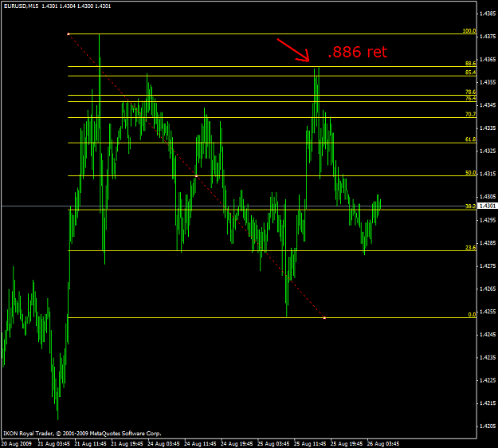Click price axis value 1.4275
This screenshot has width=498, height=448.
coord(488,266)
